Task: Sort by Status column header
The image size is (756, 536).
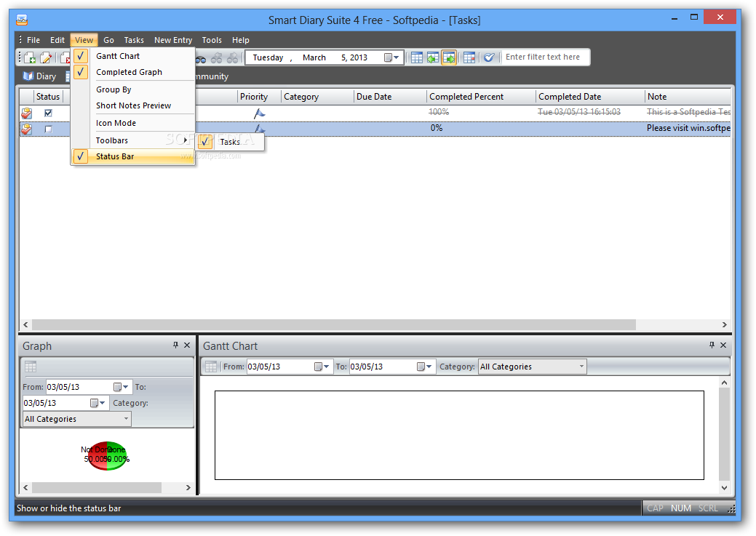Action: 48,97
